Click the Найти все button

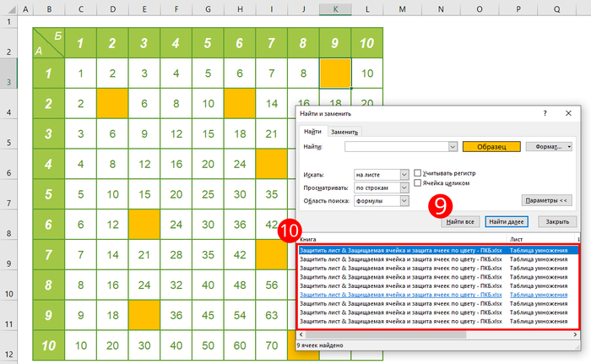(460, 221)
